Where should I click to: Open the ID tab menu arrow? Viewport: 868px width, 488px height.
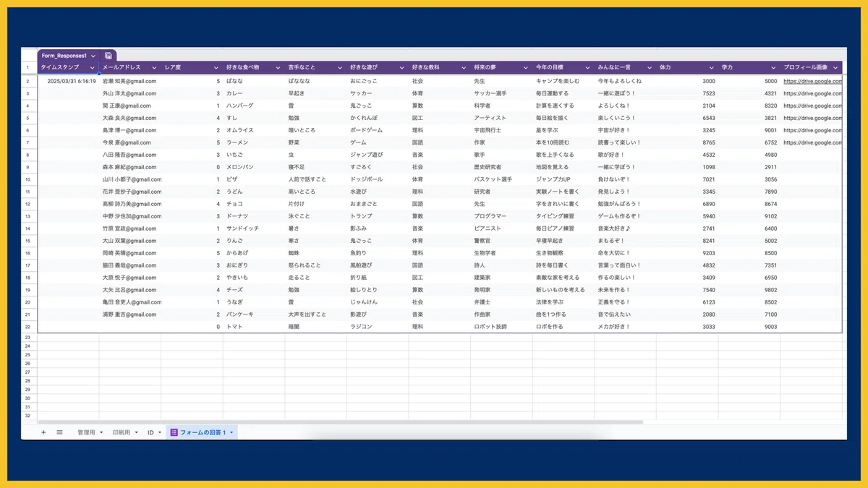coord(160,432)
